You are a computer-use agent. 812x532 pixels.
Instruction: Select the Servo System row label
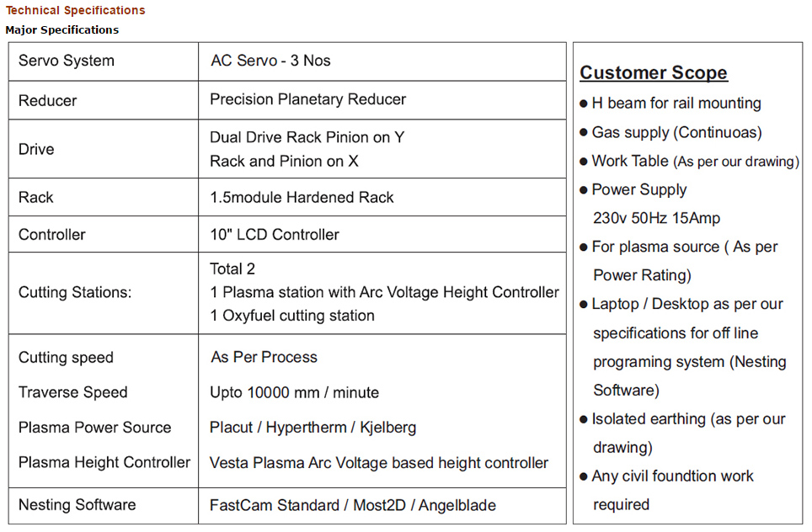(x=67, y=61)
